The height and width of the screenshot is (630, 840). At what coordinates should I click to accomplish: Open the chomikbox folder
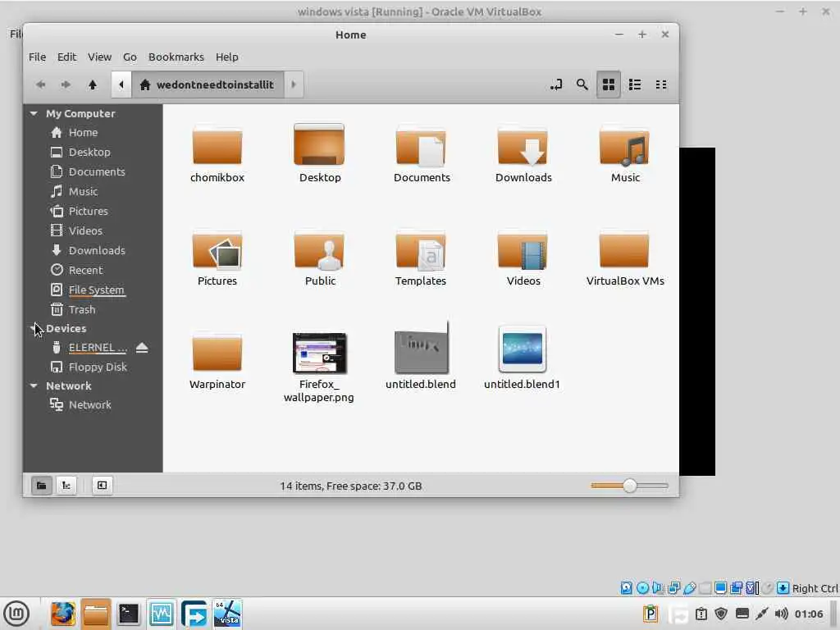tap(217, 146)
